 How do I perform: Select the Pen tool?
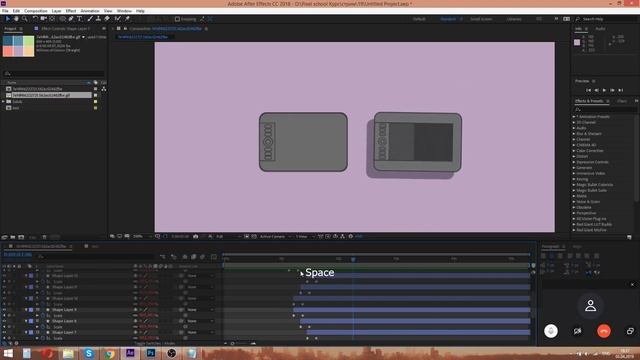[x=71, y=19]
